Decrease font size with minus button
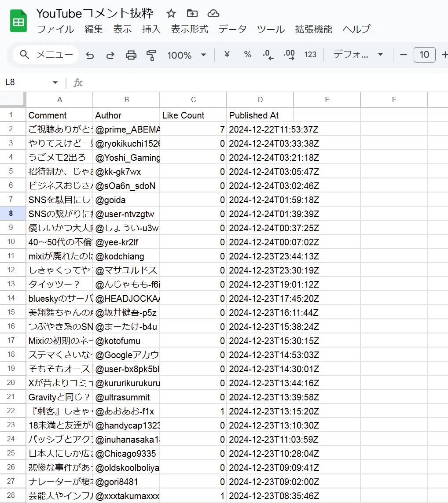This screenshot has width=448, height=503. pyautogui.click(x=404, y=55)
